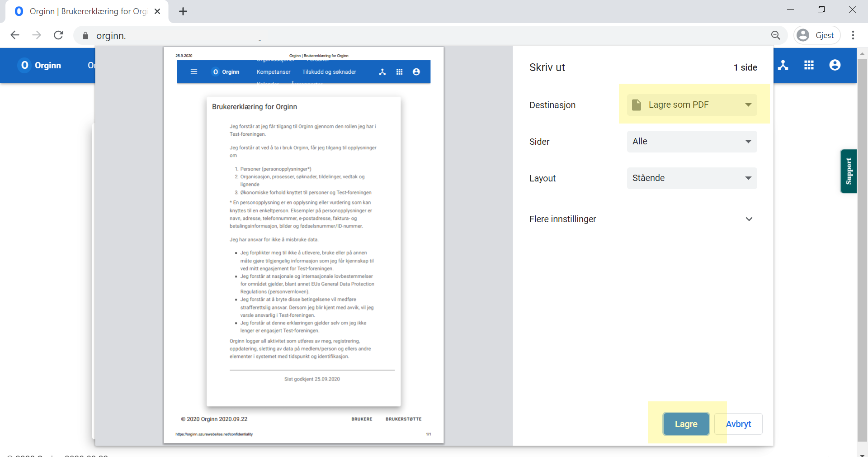Close the Orginn Brukererklæring tab

(157, 11)
